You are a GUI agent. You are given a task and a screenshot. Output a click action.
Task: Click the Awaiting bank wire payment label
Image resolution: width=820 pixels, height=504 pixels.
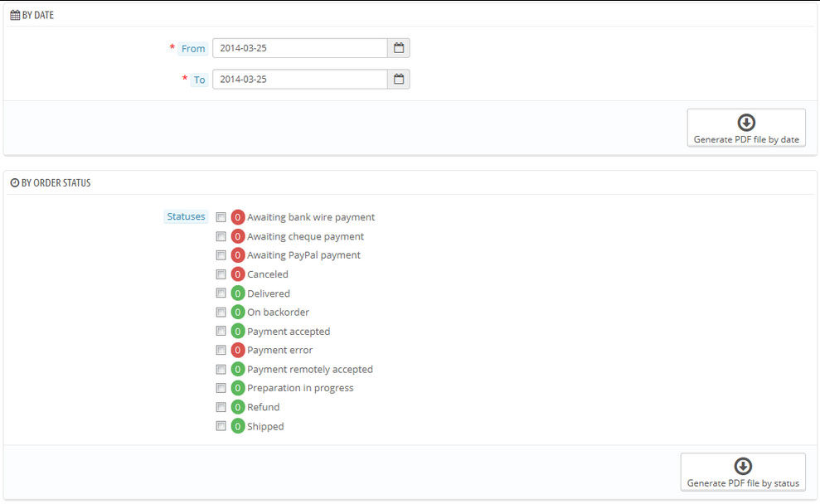coord(311,217)
